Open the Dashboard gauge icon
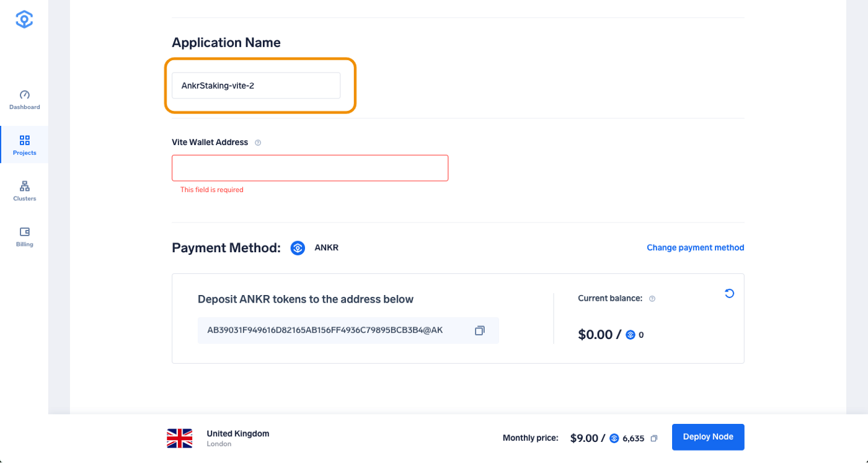 pos(24,95)
